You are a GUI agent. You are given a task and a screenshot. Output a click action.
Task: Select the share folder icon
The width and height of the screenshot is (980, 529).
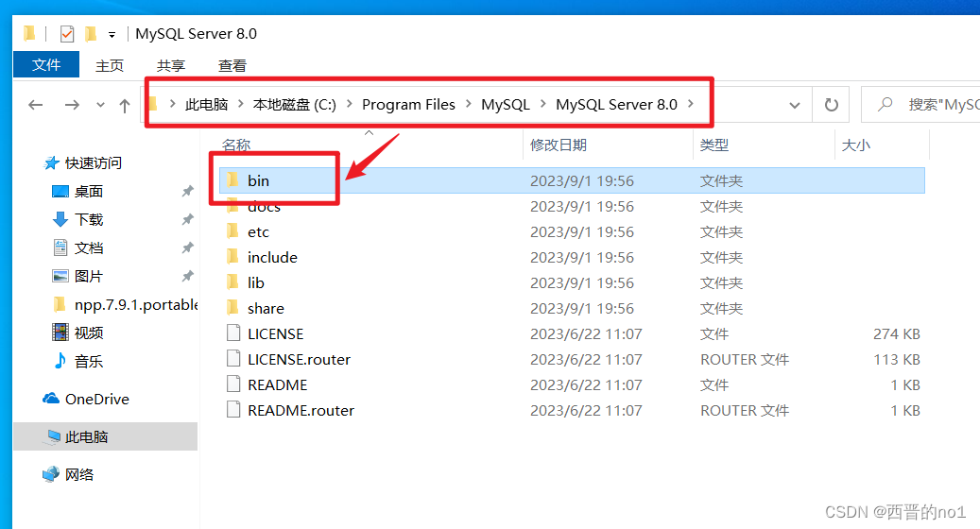pos(233,308)
